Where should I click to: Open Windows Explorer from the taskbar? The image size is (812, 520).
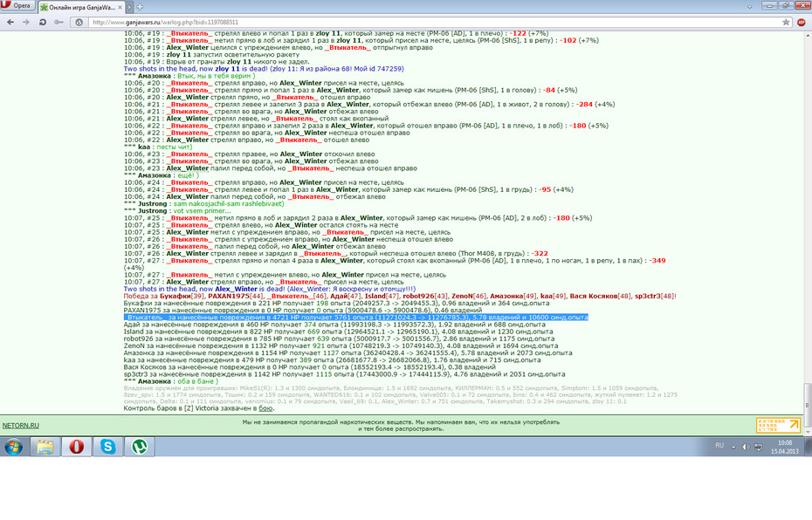point(45,447)
